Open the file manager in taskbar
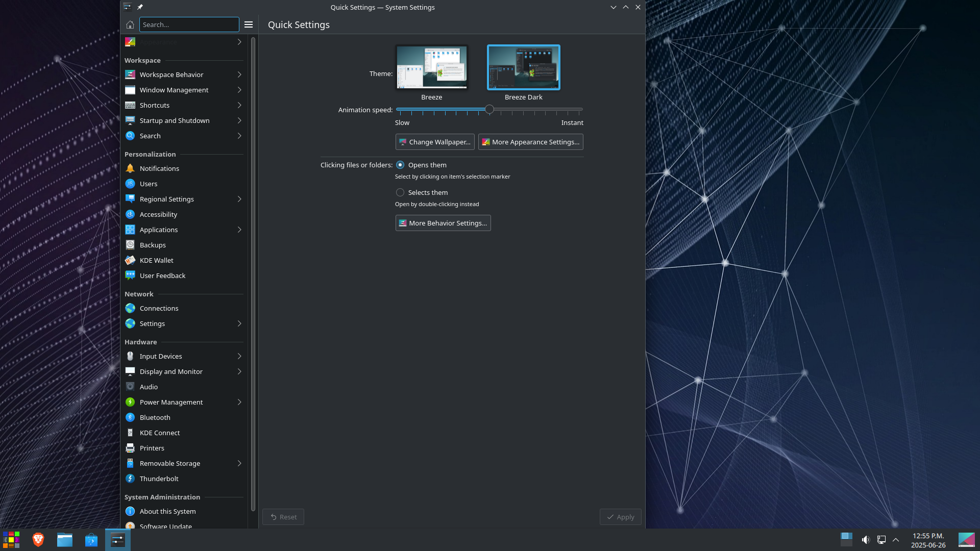This screenshot has height=551, width=980. [65, 540]
